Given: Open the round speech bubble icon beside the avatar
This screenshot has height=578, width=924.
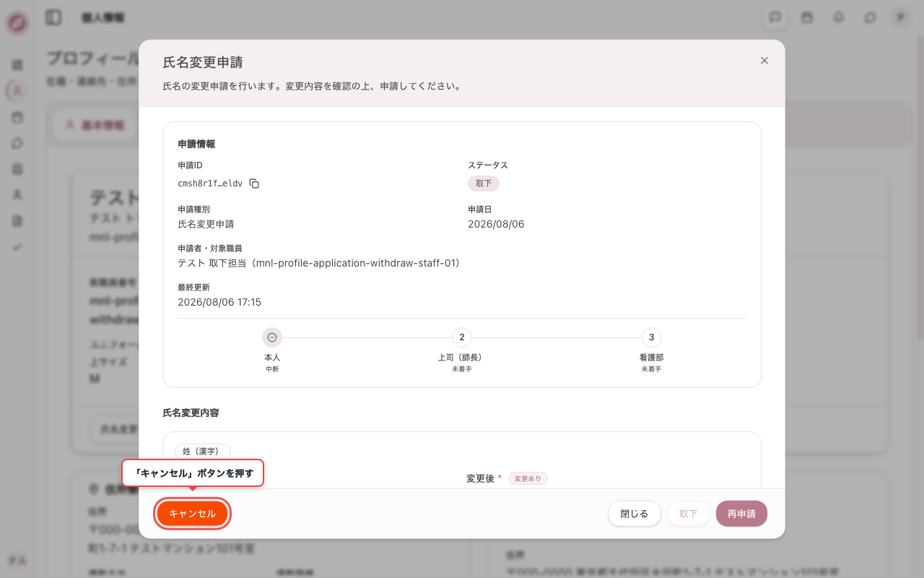Looking at the screenshot, I should pyautogui.click(x=871, y=17).
